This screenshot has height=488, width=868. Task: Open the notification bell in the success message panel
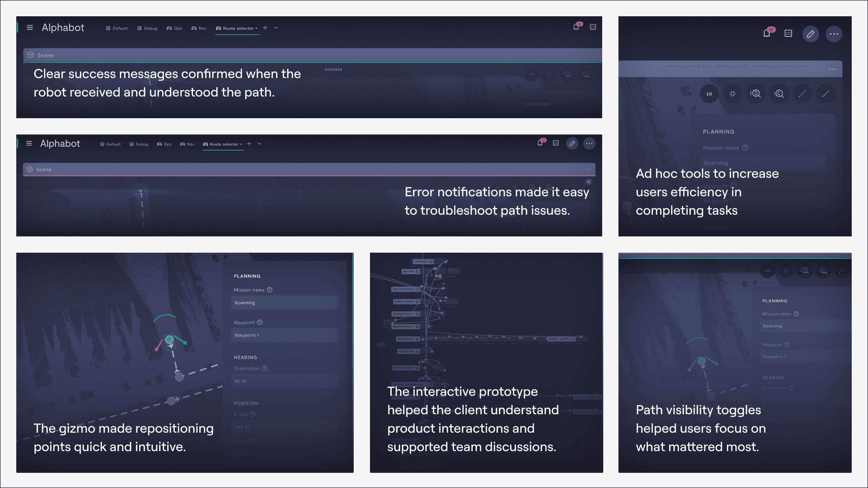(x=576, y=27)
